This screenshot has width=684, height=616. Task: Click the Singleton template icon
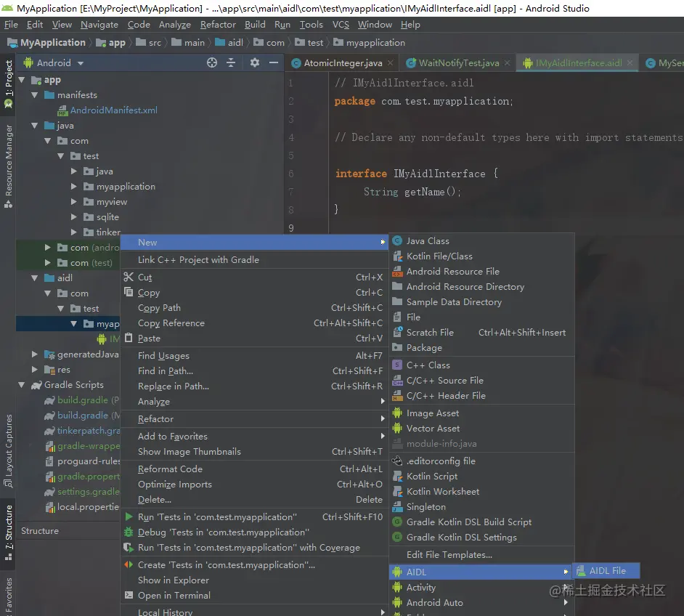[x=397, y=506]
